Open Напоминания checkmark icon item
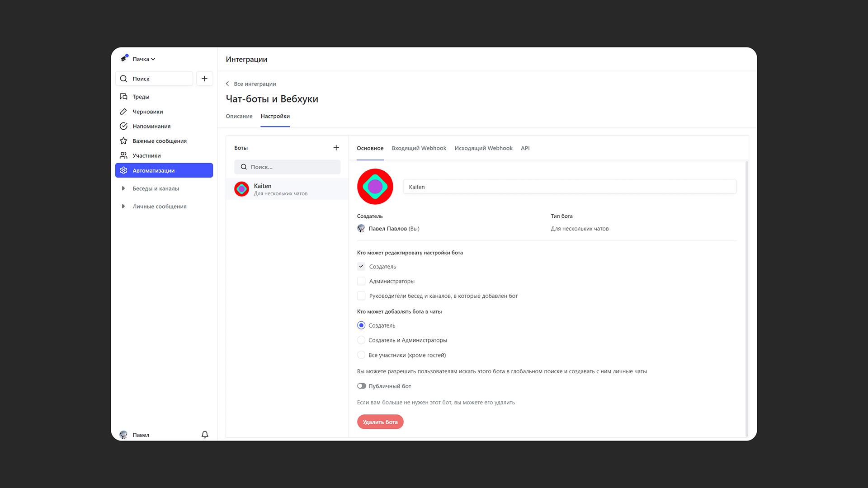Image resolution: width=868 pixels, height=488 pixels. coord(151,126)
